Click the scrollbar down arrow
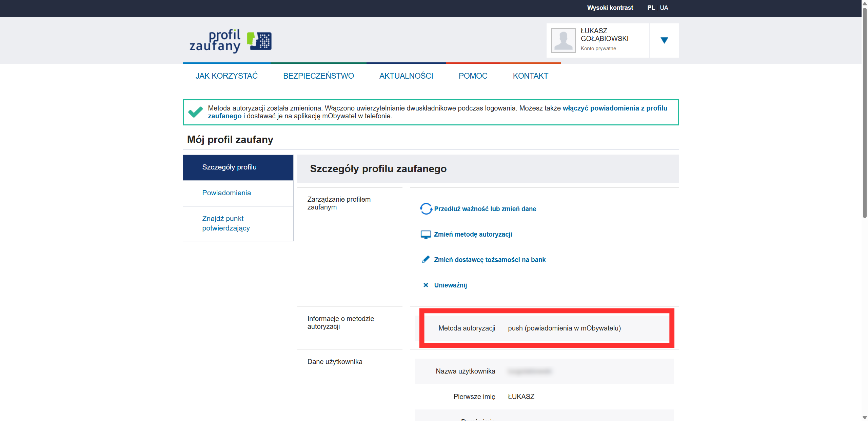Viewport: 868px width, 421px height. [x=865, y=418]
